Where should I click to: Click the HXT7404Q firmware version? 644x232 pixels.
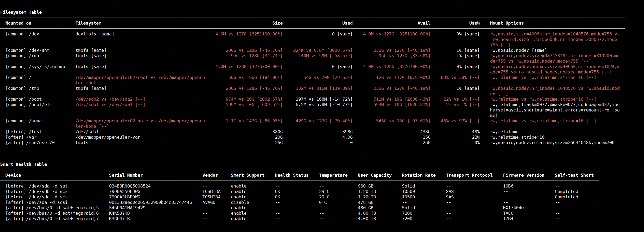(513, 208)
